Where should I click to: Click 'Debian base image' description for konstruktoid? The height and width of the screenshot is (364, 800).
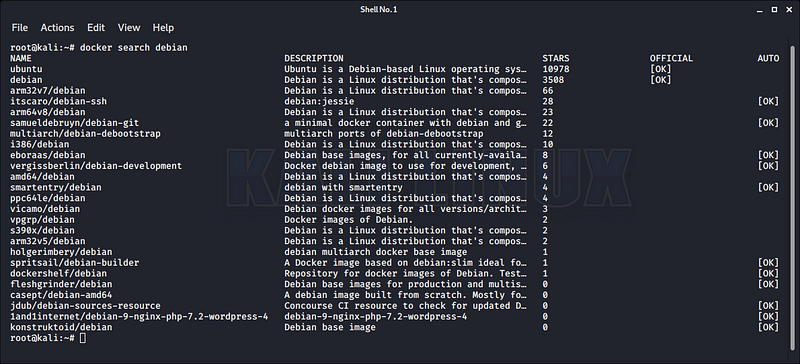pos(330,327)
